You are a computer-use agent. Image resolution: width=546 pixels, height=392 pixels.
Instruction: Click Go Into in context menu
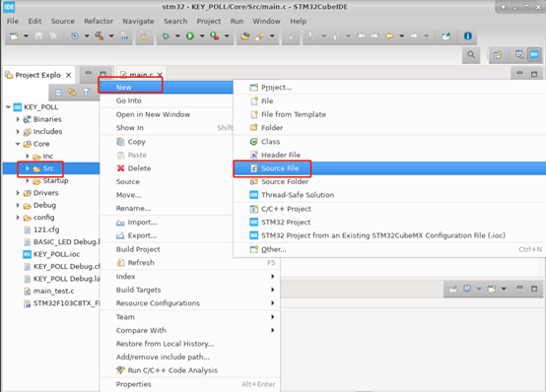coord(167,100)
